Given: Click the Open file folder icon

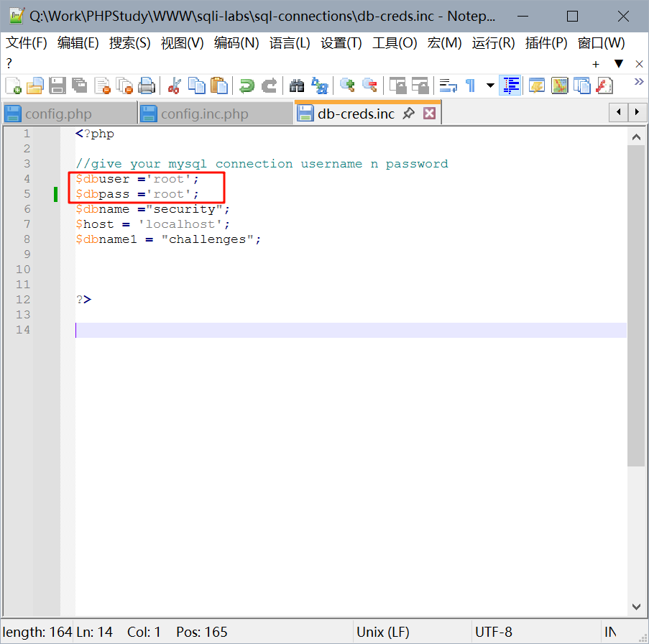Looking at the screenshot, I should pos(35,86).
